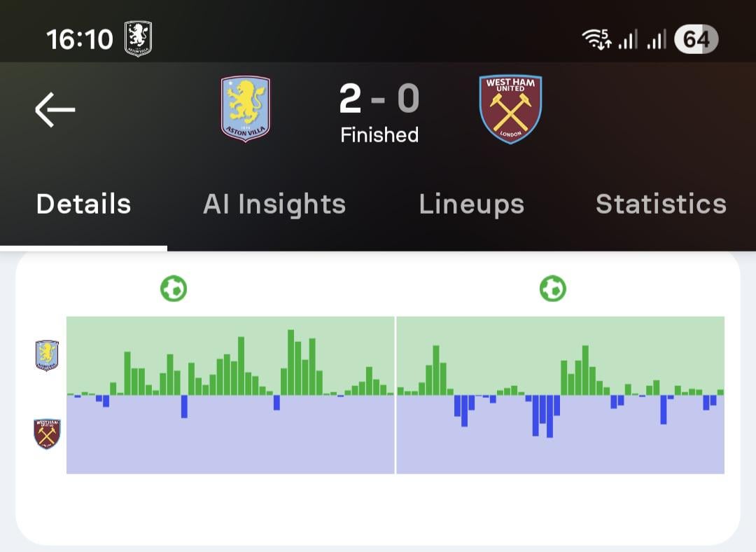Tap the longest blue West Ham momentum bar
The image size is (756, 552).
coord(549,416)
